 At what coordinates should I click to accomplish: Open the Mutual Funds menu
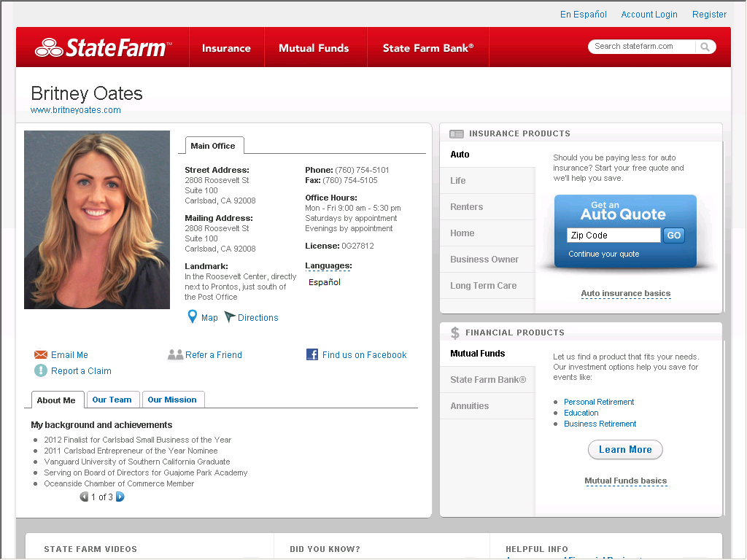(314, 48)
